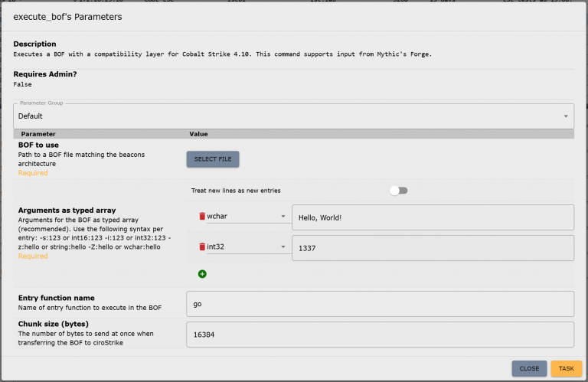Change the wchar argument type dropdown
Screen dimensions: 588x382
pyautogui.click(x=247, y=217)
